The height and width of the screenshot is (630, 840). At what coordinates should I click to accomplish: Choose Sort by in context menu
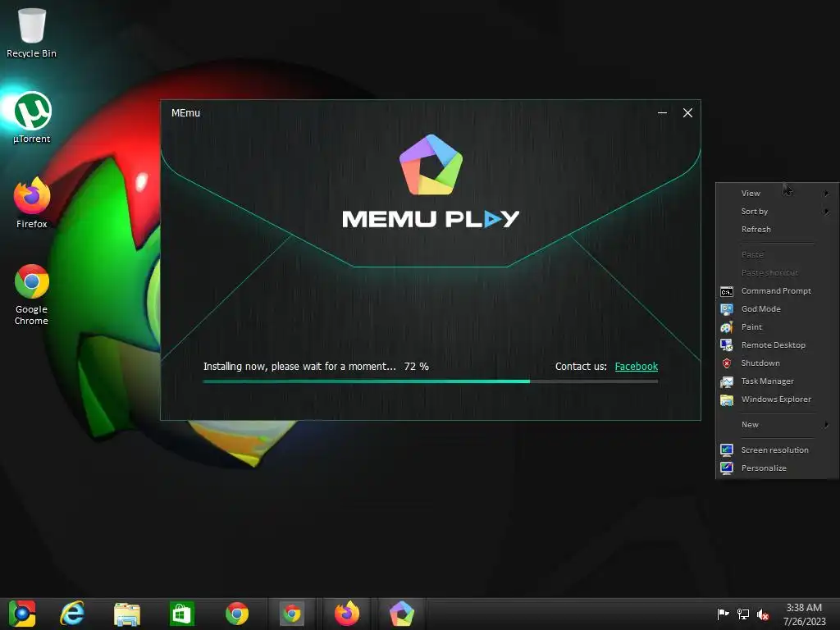pyautogui.click(x=778, y=211)
